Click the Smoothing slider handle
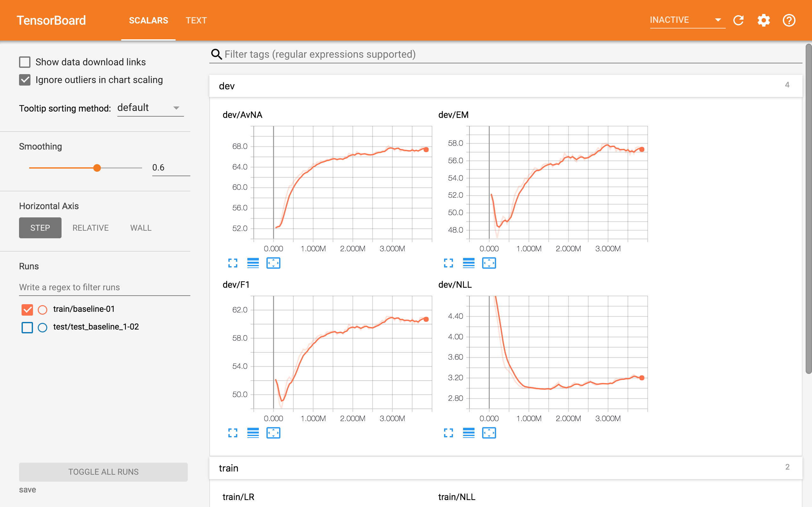Screen dimensions: 812x507 click(x=97, y=168)
